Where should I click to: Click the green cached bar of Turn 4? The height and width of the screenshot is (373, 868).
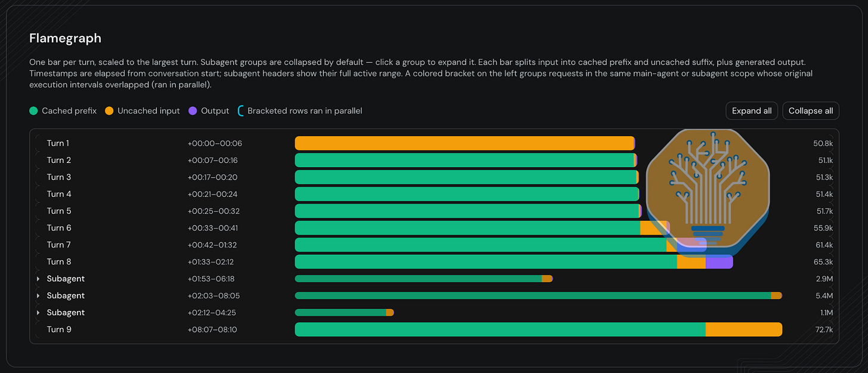pos(467,194)
